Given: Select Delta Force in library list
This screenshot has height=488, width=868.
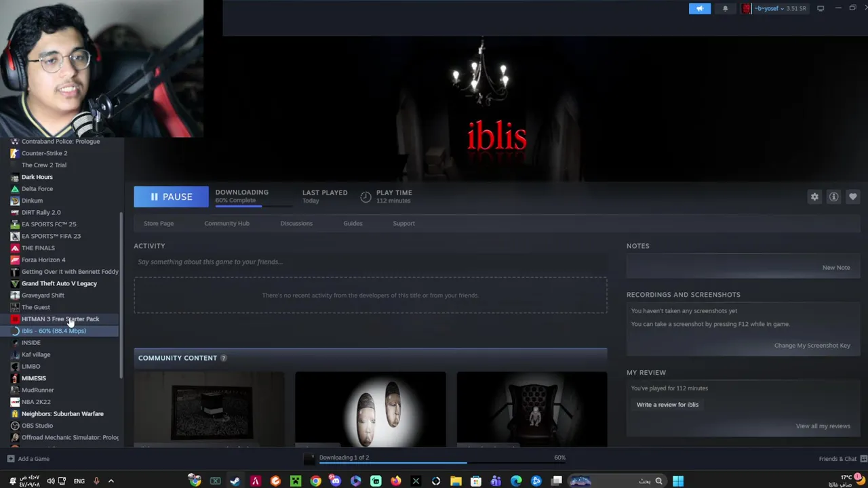Looking at the screenshot, I should (x=37, y=188).
